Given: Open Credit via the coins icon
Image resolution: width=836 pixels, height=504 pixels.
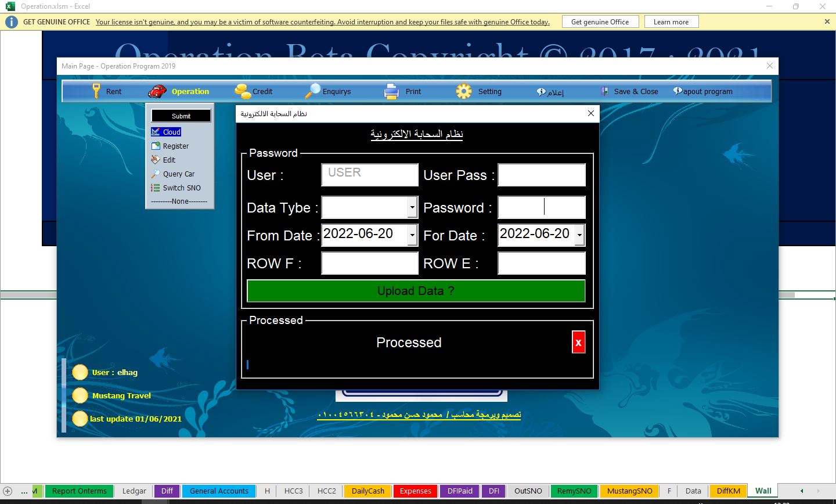Looking at the screenshot, I should 242,91.
